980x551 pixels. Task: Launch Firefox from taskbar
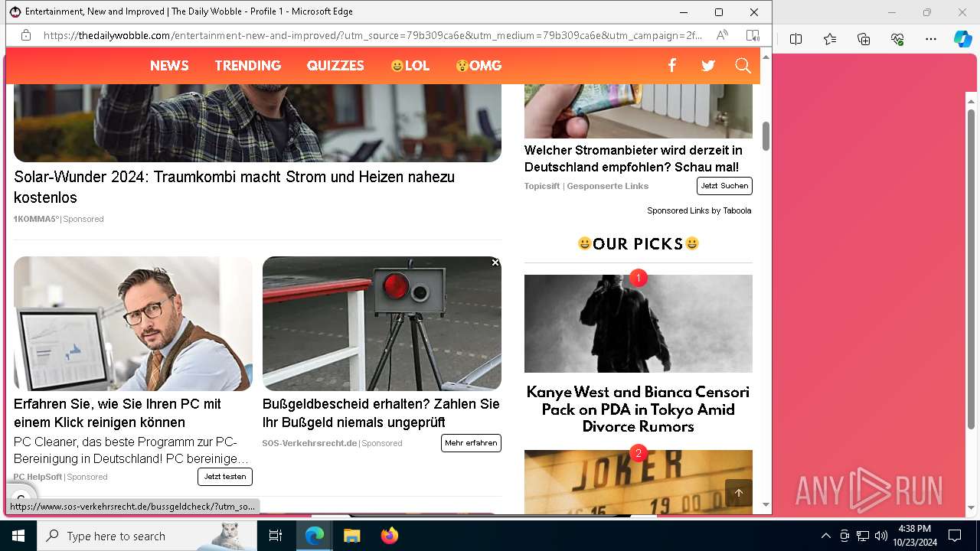point(389,536)
